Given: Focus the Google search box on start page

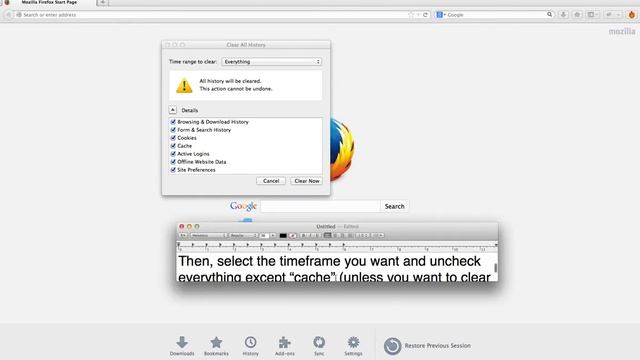Looking at the screenshot, I should click(320, 207).
